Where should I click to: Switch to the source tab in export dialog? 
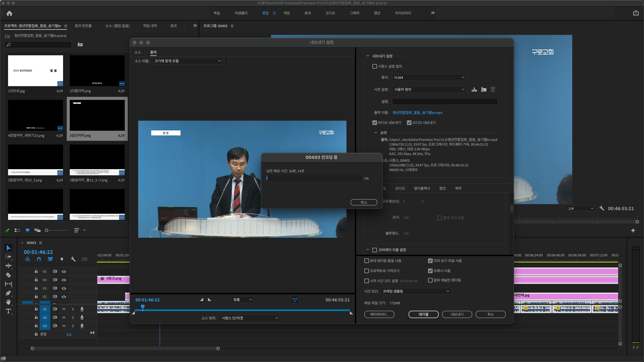tap(138, 52)
